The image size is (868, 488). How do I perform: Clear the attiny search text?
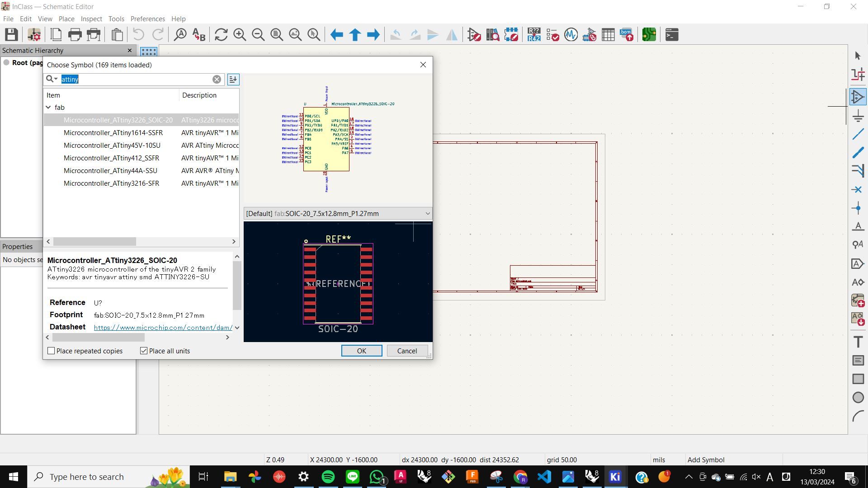[217, 79]
